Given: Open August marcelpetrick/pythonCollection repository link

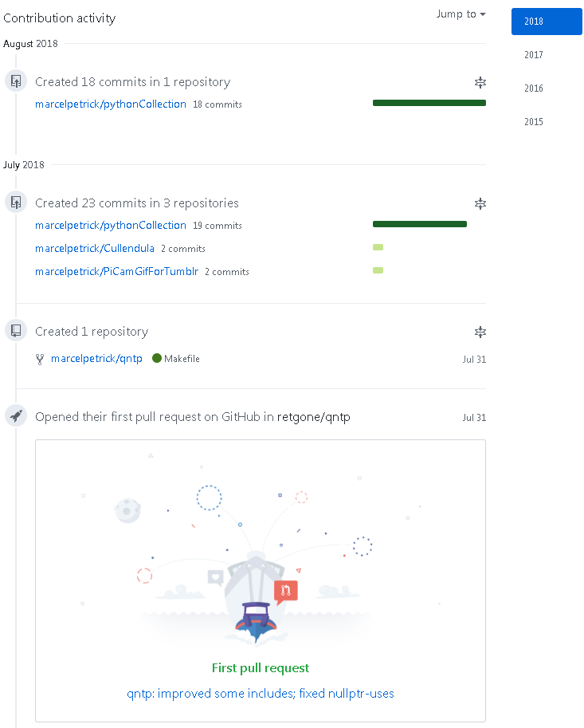Looking at the screenshot, I should 111,104.
